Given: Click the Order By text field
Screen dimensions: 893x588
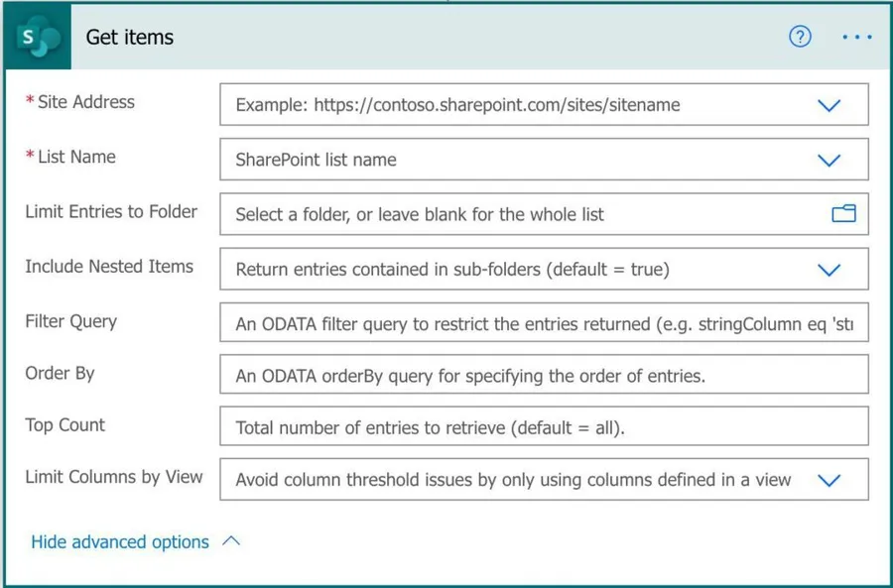Looking at the screenshot, I should coord(544,376).
